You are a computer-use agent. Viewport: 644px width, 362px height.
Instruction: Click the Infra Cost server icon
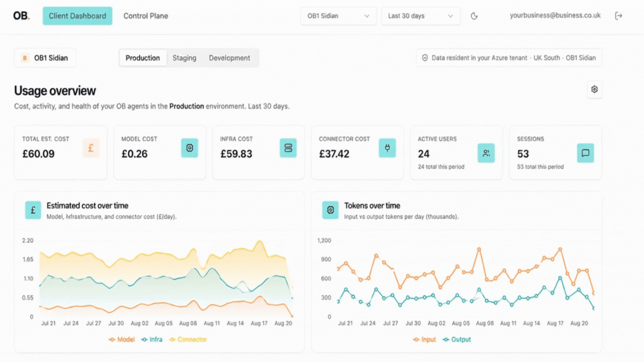coord(288,148)
